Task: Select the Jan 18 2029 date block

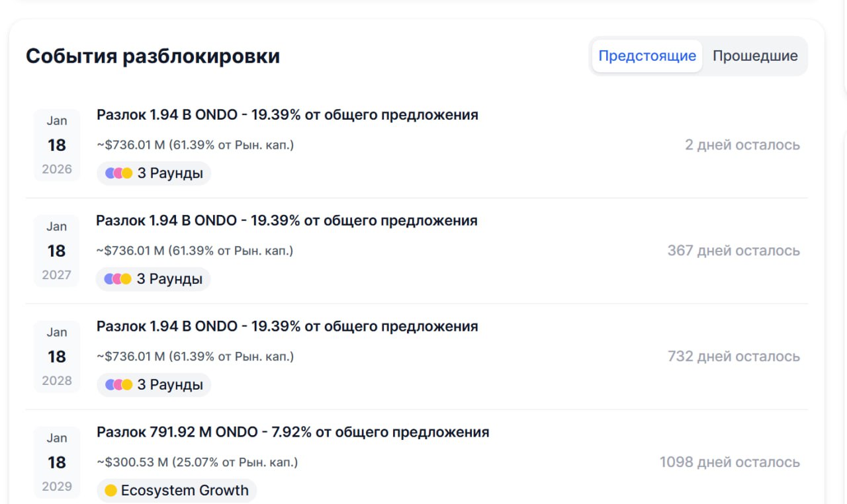Action: click(x=56, y=462)
